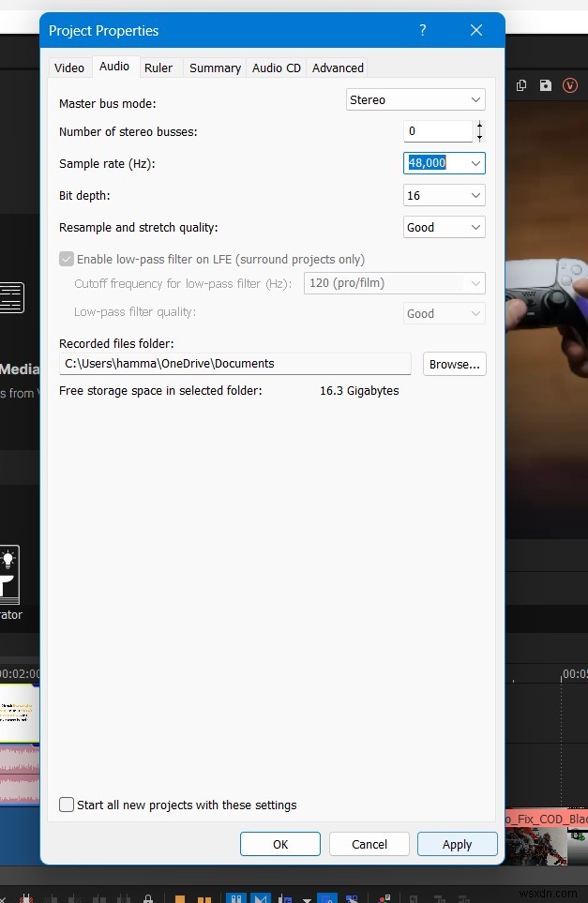This screenshot has height=903, width=588.
Task: Click the Free storage space in selected folder label
Action: tap(160, 390)
